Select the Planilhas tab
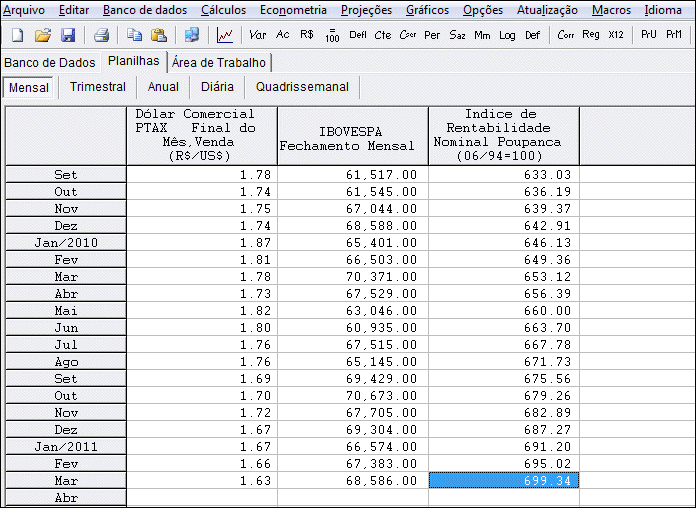 coord(134,61)
